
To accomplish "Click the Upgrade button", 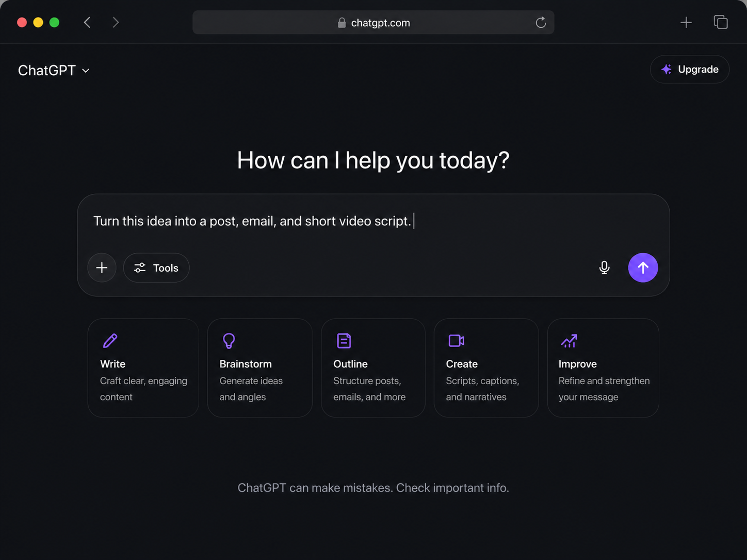I will 690,69.
